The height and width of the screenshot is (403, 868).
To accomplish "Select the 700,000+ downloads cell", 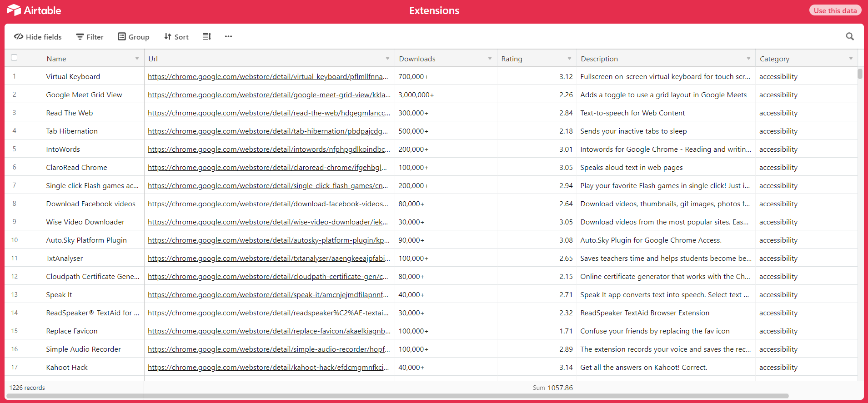I will 446,77.
